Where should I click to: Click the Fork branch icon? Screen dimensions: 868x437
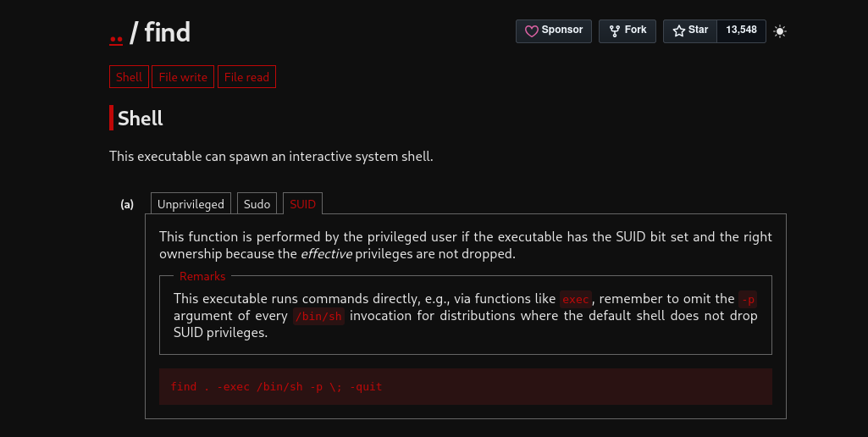615,31
